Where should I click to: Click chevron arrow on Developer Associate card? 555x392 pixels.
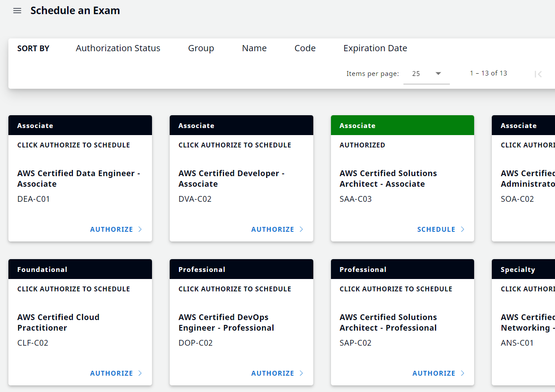pos(301,229)
